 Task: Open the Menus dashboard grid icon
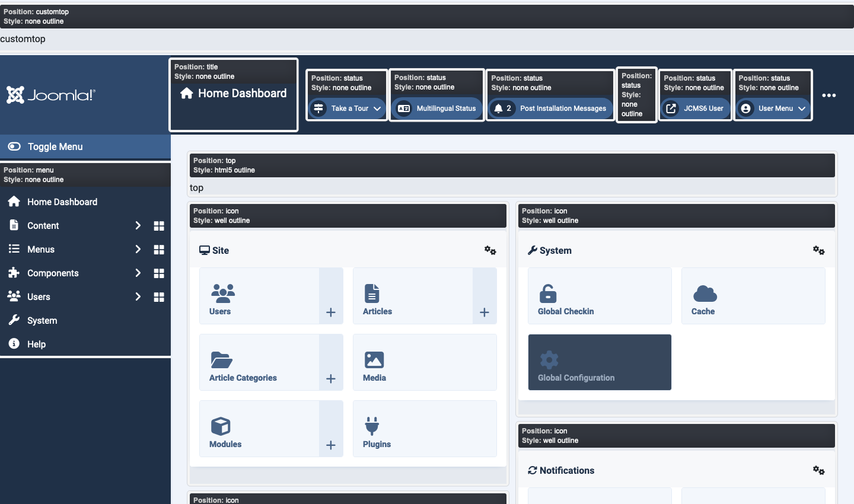point(159,250)
